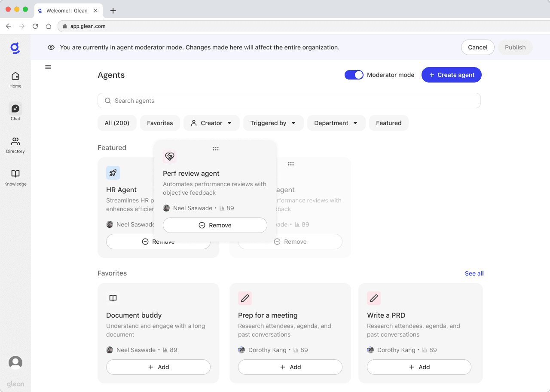Click See all favorites link
The height and width of the screenshot is (392, 550).
click(x=474, y=273)
